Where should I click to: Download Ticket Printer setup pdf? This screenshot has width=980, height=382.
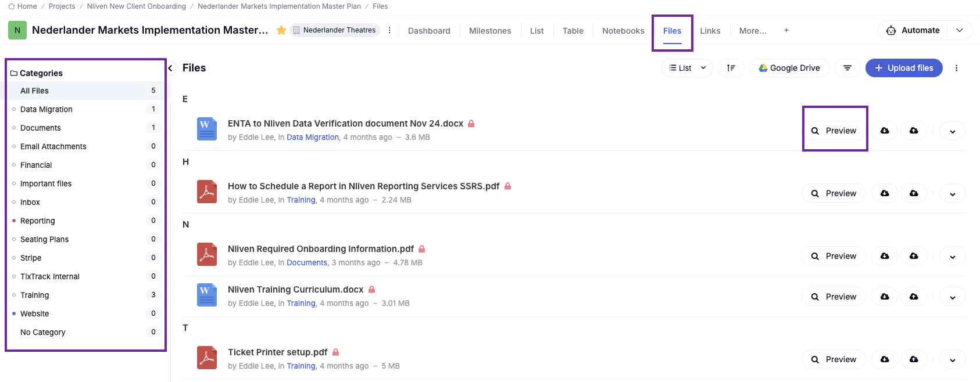coord(885,359)
